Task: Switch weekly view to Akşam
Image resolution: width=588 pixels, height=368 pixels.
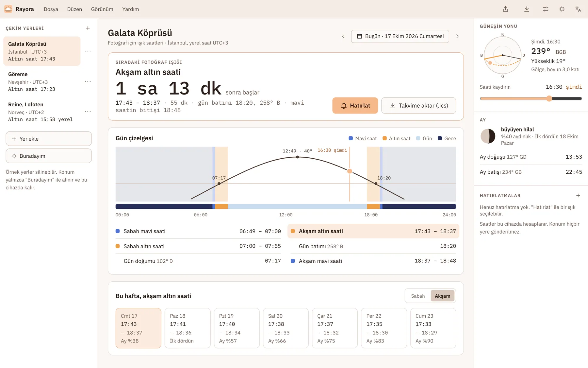Action: pyautogui.click(x=443, y=296)
